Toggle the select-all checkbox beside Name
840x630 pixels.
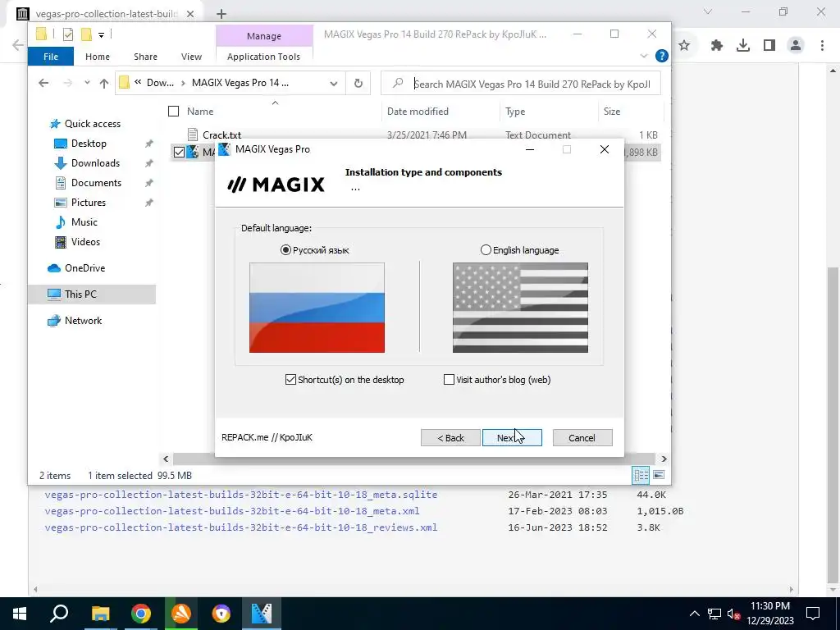(x=173, y=111)
